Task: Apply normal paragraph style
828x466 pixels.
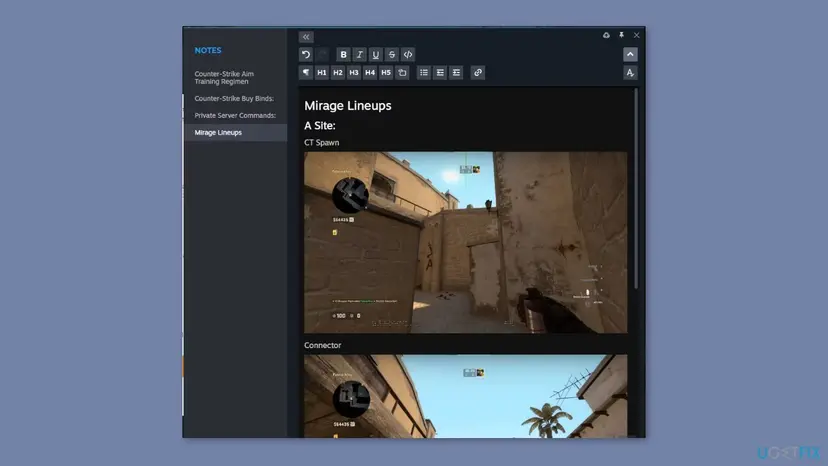Action: click(x=306, y=72)
